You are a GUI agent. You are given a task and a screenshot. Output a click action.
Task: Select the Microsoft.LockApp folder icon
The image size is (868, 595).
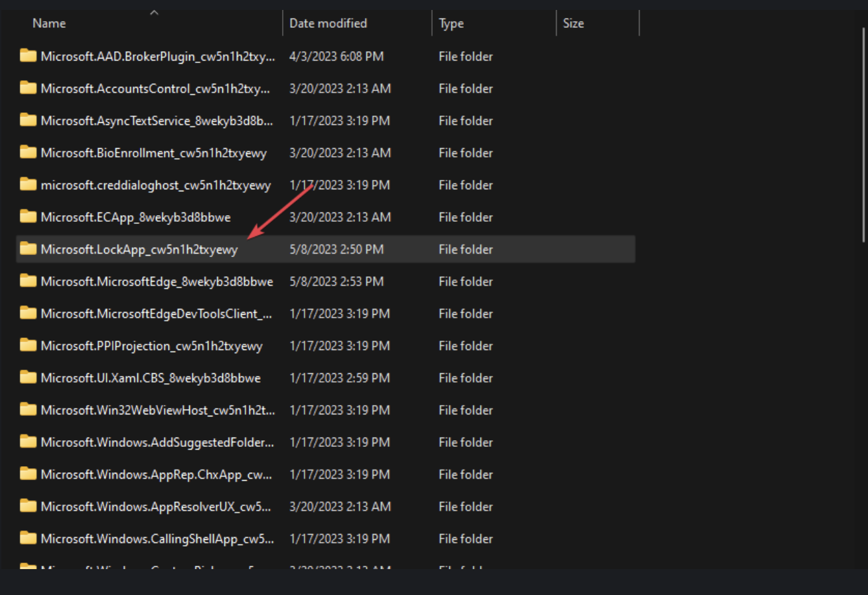28,249
